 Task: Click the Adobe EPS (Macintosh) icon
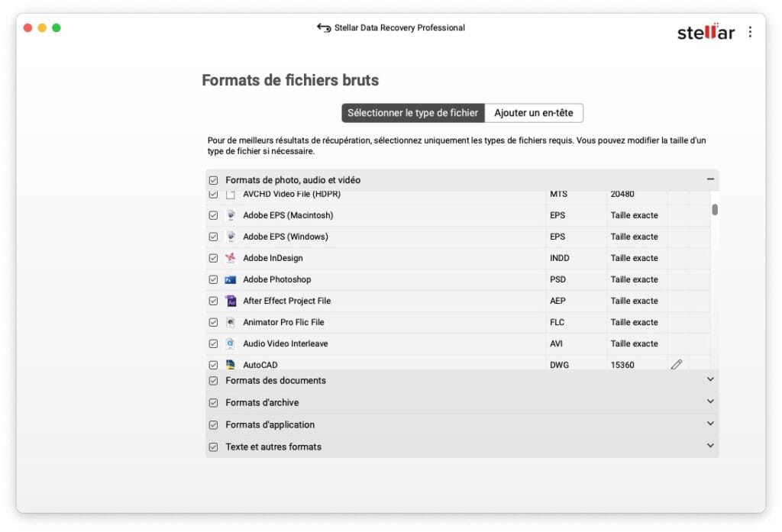point(231,215)
